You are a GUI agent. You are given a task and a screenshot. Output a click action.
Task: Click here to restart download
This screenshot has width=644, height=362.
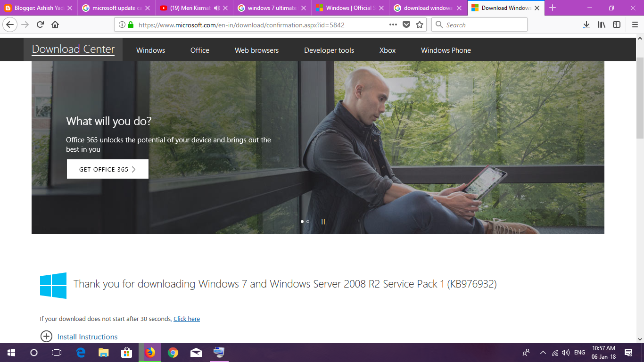pyautogui.click(x=187, y=319)
